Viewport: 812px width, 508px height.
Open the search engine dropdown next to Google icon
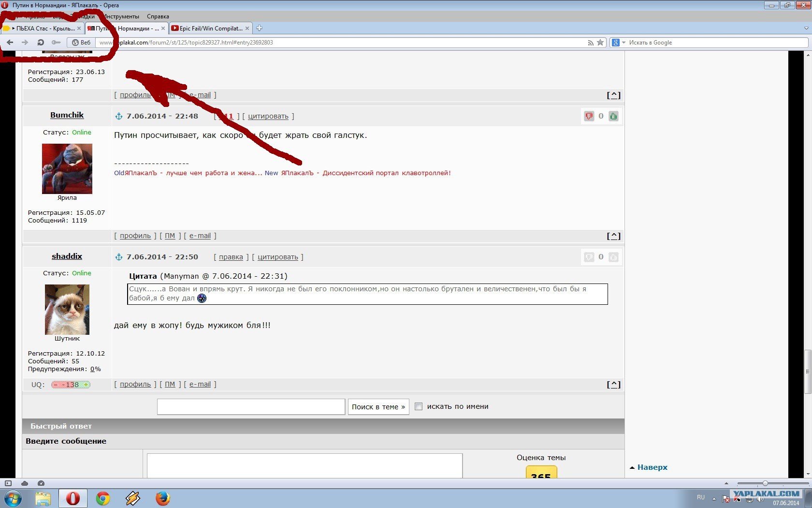pos(623,43)
